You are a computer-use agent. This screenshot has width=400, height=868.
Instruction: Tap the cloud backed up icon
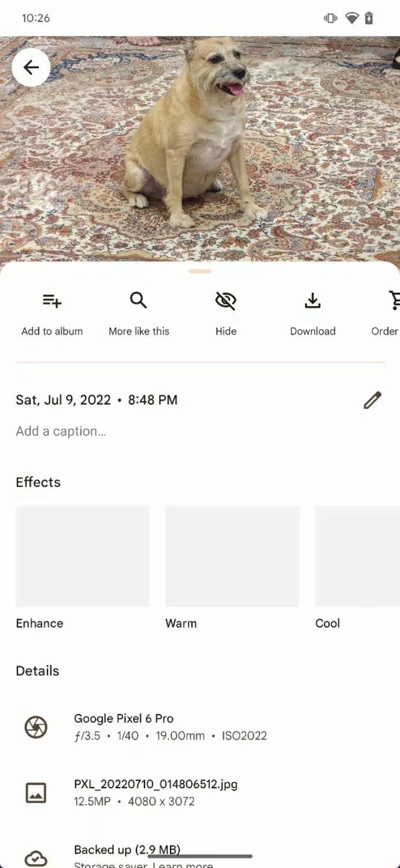coord(36,858)
